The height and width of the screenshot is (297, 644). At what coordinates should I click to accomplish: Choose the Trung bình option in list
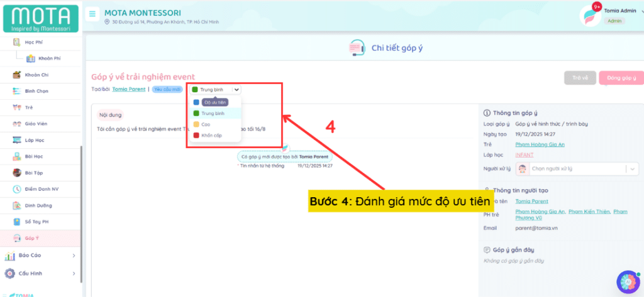coord(213,114)
